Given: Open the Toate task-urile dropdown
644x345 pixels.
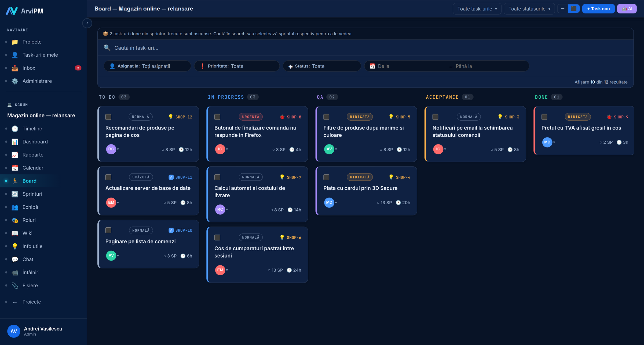Looking at the screenshot, I should click(x=477, y=9).
